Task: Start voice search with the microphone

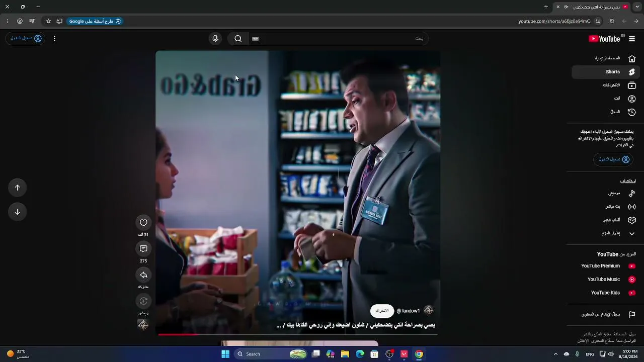Action: coord(215,39)
